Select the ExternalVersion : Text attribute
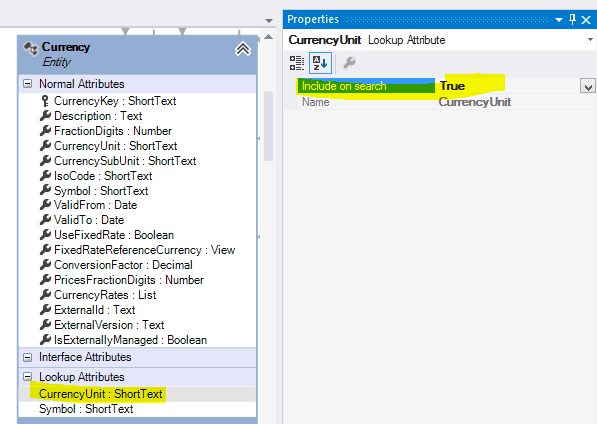Viewport: 597px width, 424px height. coord(109,325)
